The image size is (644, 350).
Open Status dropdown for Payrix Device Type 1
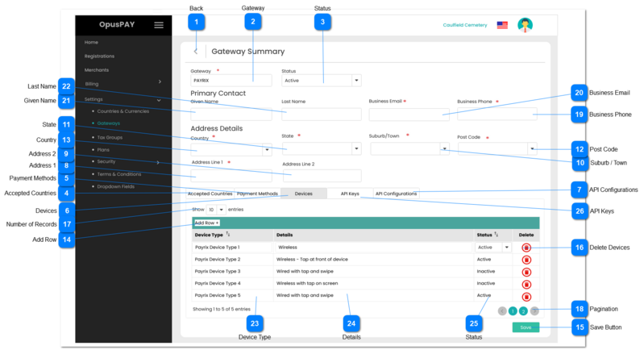[x=505, y=248]
